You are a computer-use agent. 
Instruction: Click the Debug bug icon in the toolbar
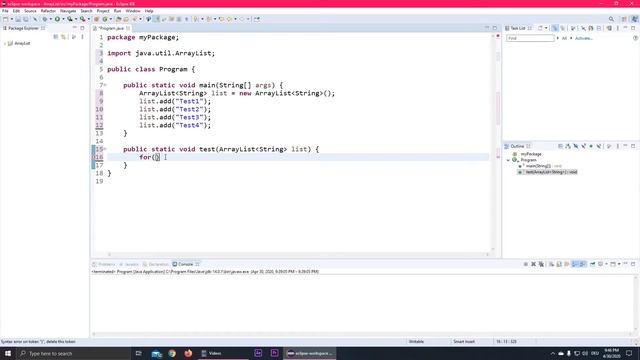[x=44, y=19]
